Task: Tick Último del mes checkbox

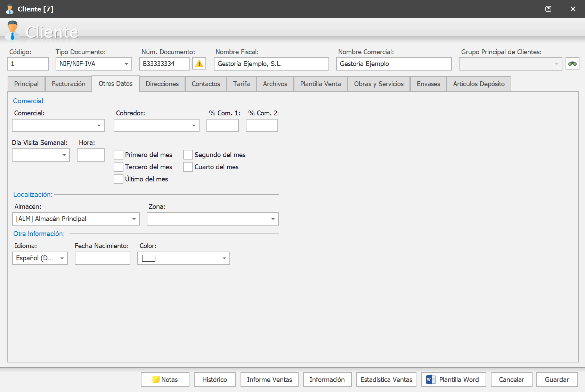Action: coord(119,179)
